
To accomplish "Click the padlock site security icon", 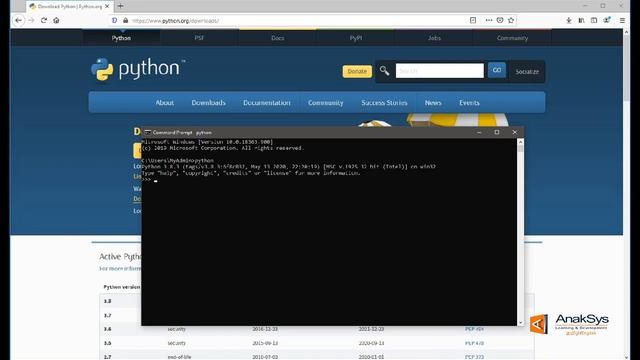I will pos(125,20).
